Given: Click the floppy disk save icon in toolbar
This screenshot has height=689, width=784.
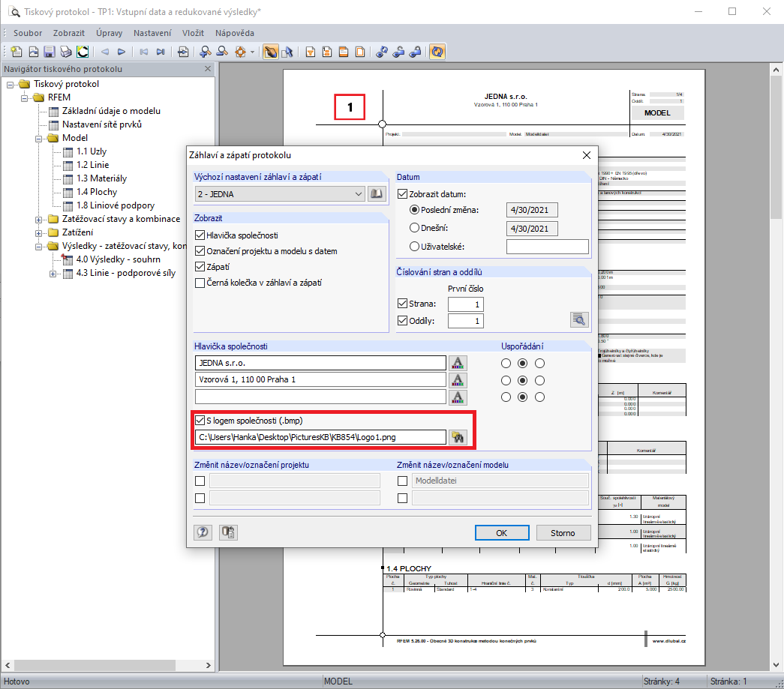Looking at the screenshot, I should coord(50,52).
